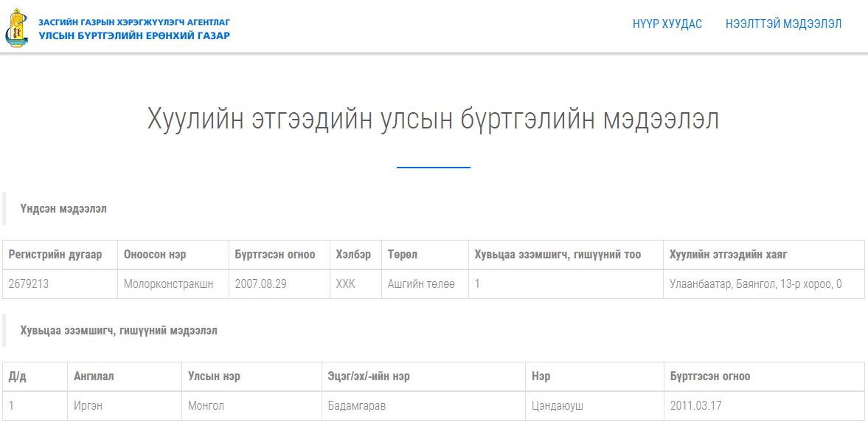Viewport: 868px width, 423px height.
Task: Click the Ангилал column header
Action: (x=94, y=376)
